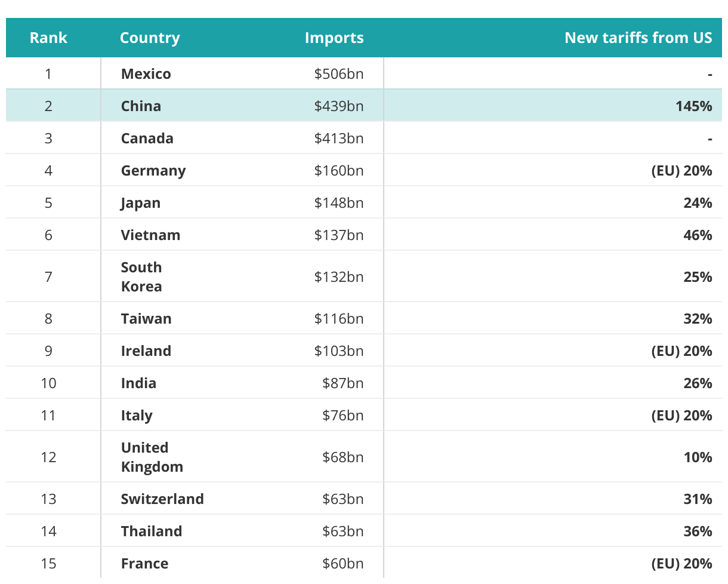The image size is (728, 584).
Task: Select Taiwan's 32% tariff value
Action: [x=698, y=319]
